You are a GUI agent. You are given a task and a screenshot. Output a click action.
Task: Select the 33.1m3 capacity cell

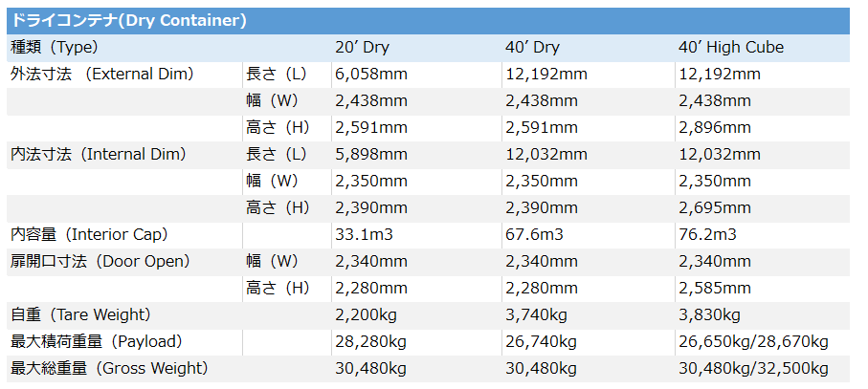tap(364, 235)
